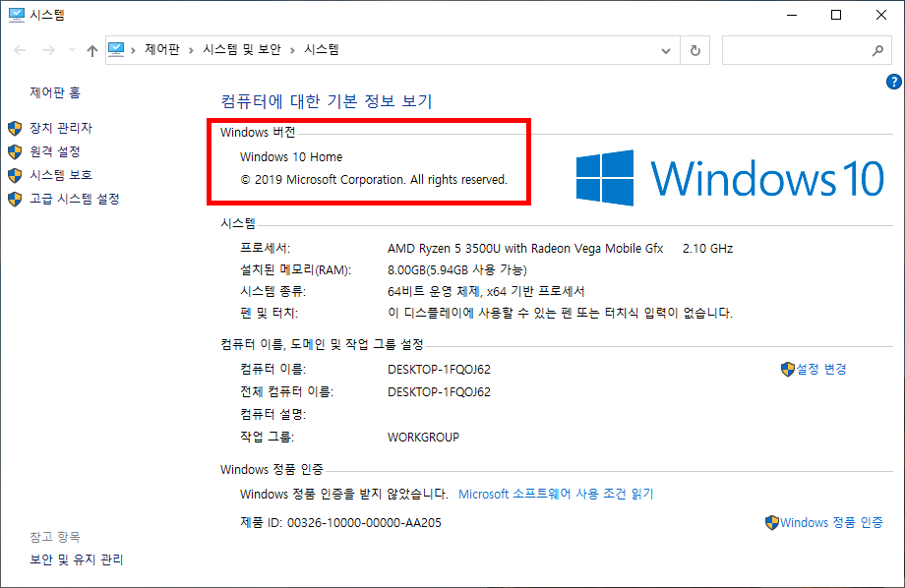Expand chevron after computer icon in address bar
This screenshot has height=588, width=905.
click(x=134, y=50)
